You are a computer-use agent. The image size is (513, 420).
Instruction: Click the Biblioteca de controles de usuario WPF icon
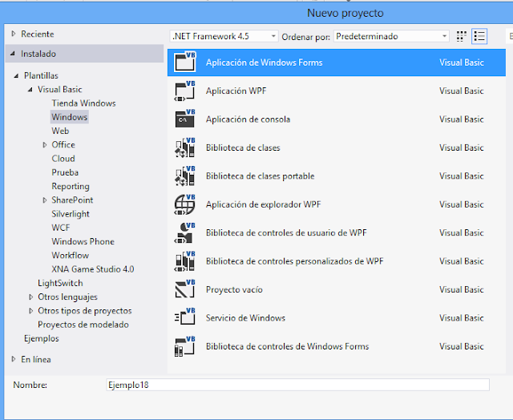(x=185, y=233)
